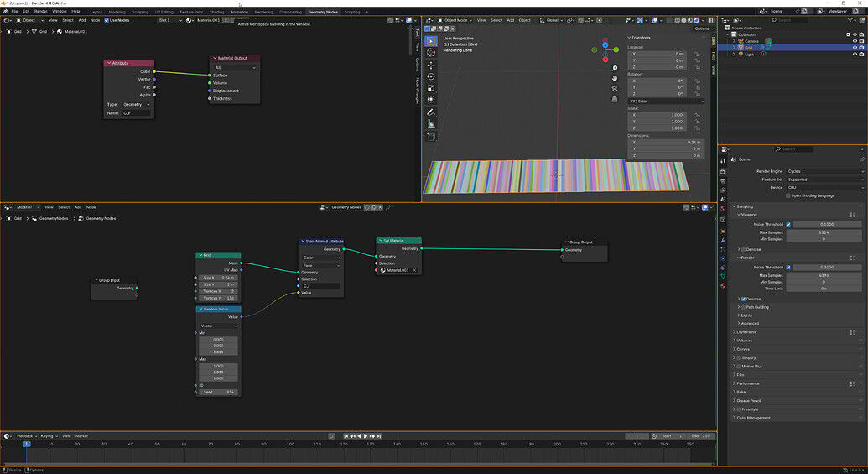
Task: Open the Device CPU dropdown
Action: click(x=825, y=188)
